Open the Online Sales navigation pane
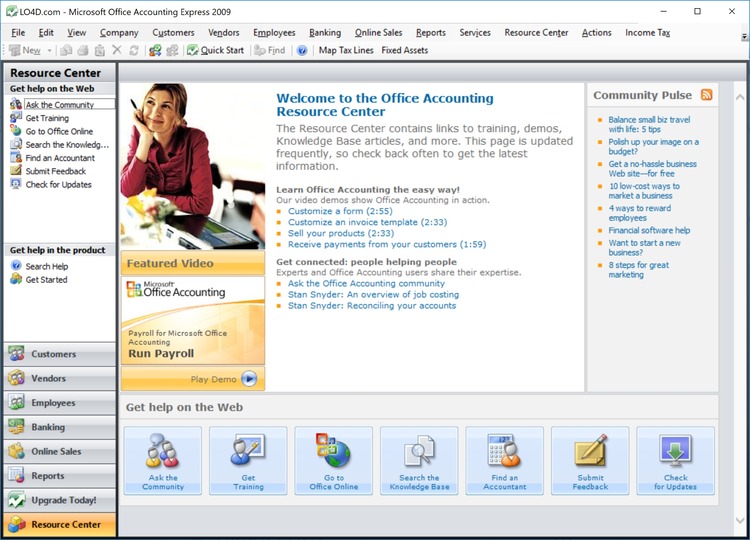This screenshot has height=540, width=750. click(x=60, y=452)
